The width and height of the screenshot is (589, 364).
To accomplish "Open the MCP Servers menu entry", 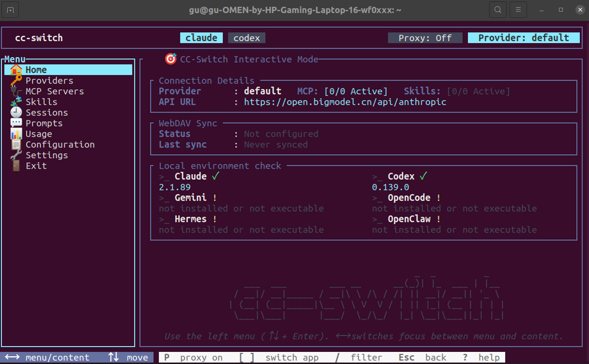I will (x=68, y=91).
